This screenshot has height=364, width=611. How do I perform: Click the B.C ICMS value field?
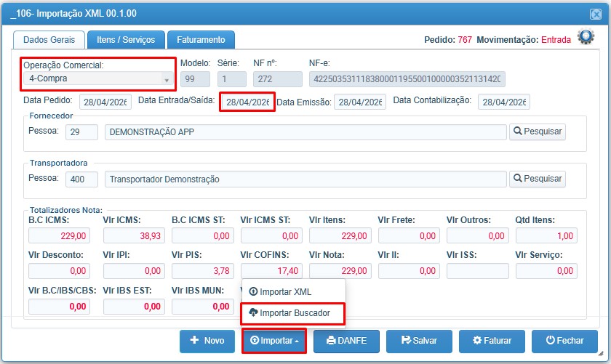59,235
